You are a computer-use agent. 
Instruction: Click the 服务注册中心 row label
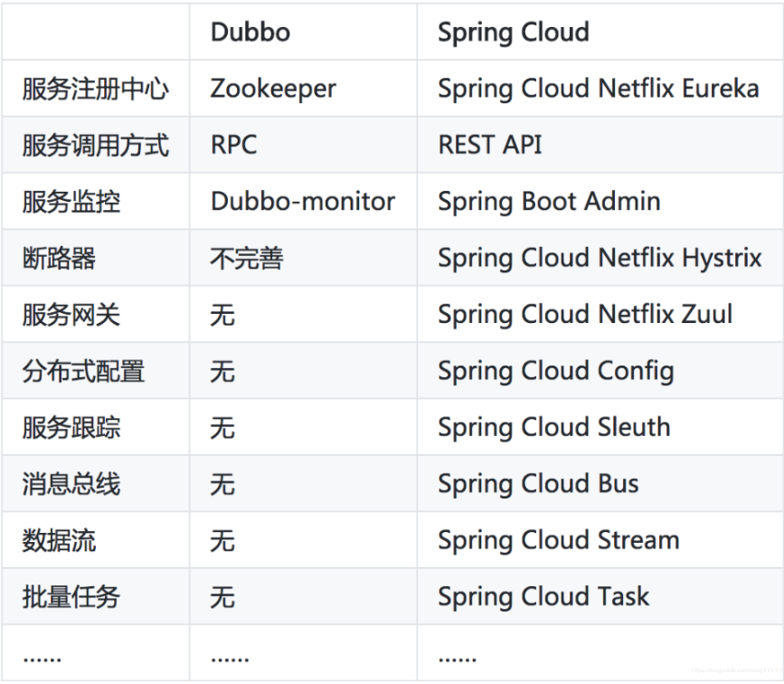(95, 89)
